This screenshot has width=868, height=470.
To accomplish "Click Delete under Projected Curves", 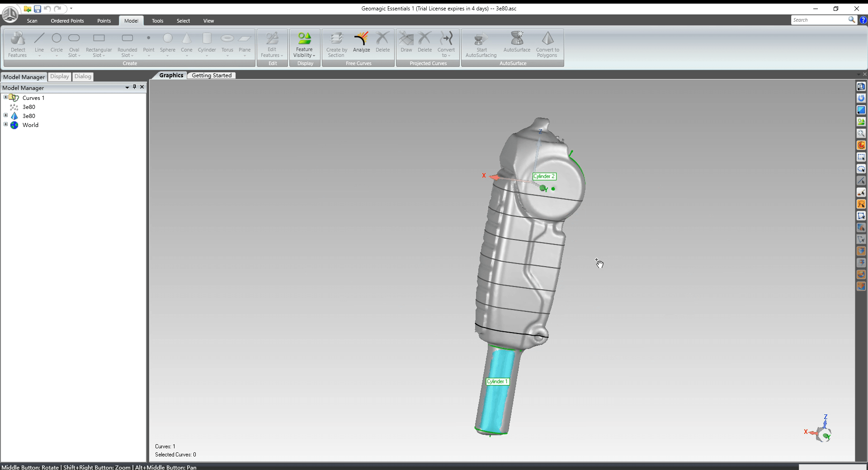I will (x=425, y=43).
